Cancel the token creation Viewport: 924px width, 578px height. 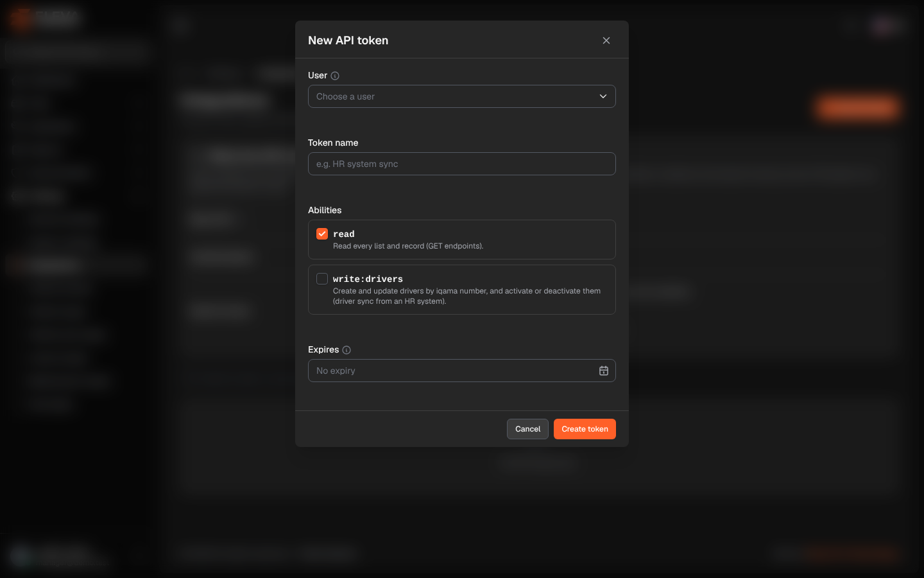point(527,429)
